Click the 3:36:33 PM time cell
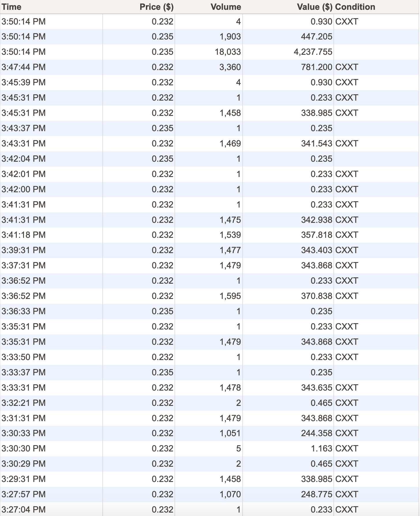Screen dimensions: 420x516 click(x=24, y=311)
